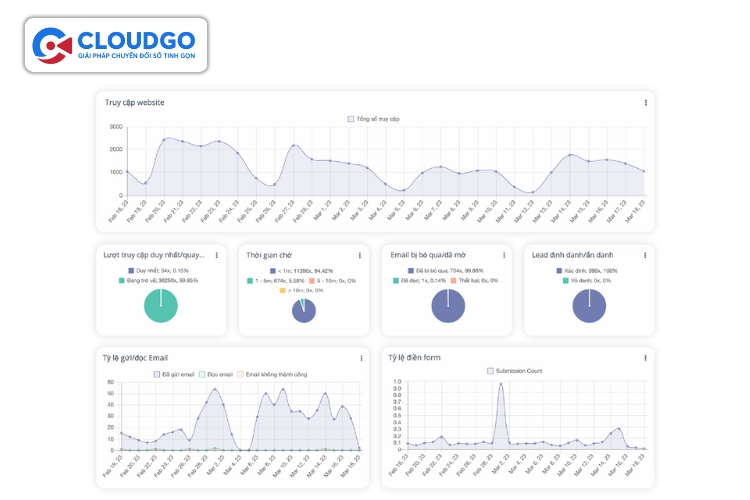Open kebab menu on Tỷ lệ điền form chart
The width and height of the screenshot is (750, 500).
pyautogui.click(x=645, y=357)
